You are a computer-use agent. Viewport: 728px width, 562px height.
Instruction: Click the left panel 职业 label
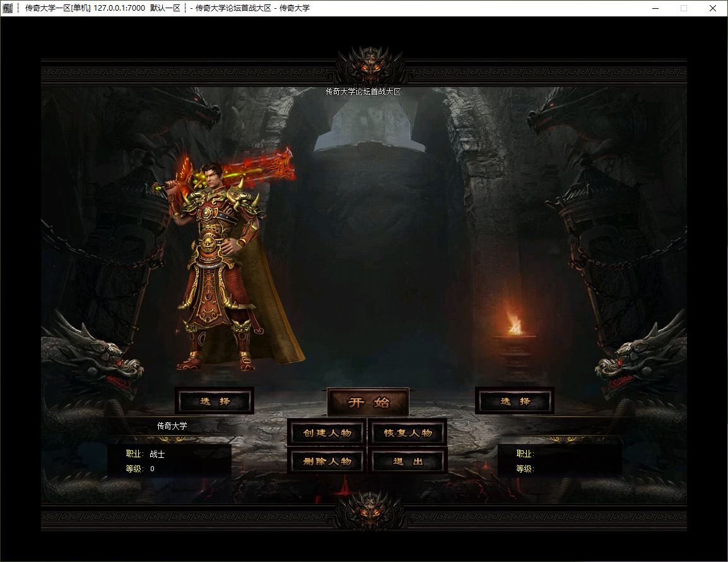[x=135, y=454]
